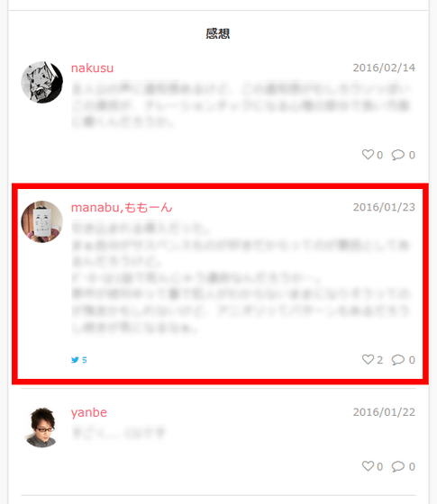Click the 感想 section heading

(x=218, y=34)
